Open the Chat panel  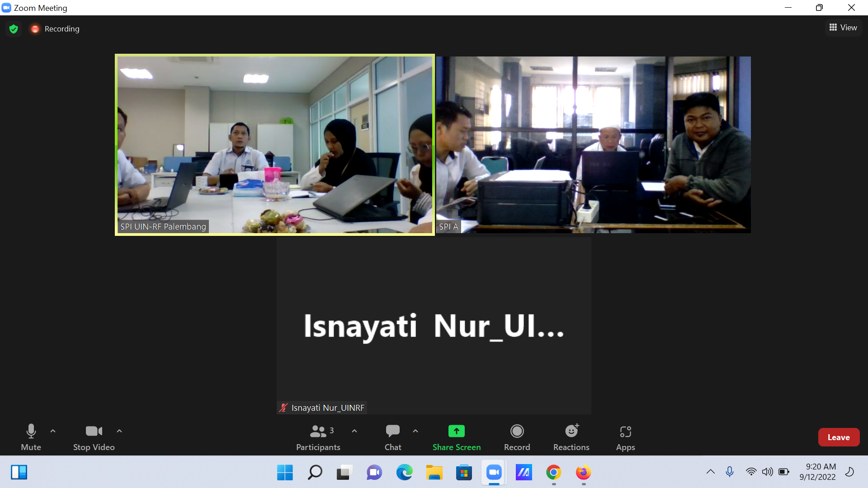click(392, 437)
